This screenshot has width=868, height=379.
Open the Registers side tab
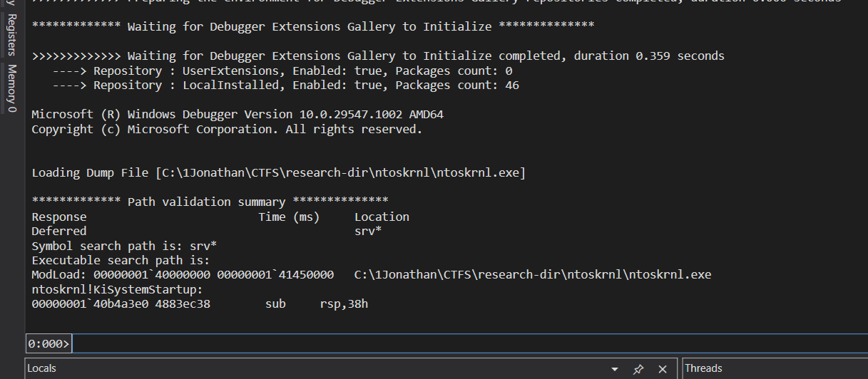click(x=11, y=34)
